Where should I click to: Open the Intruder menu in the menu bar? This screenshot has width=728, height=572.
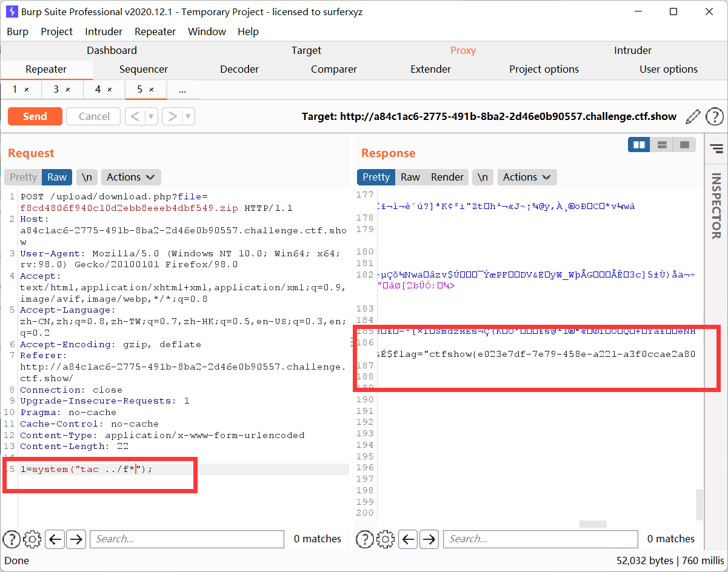coord(104,32)
